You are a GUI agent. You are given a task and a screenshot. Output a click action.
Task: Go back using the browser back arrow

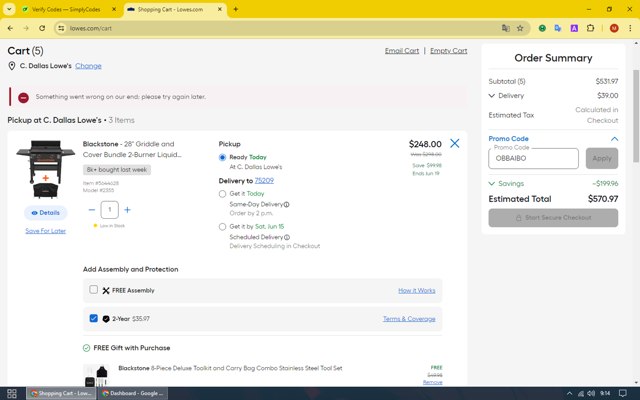pyautogui.click(x=10, y=28)
